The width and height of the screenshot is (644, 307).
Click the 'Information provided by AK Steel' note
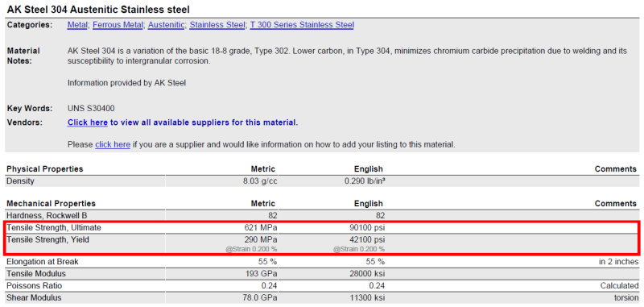coord(126,83)
